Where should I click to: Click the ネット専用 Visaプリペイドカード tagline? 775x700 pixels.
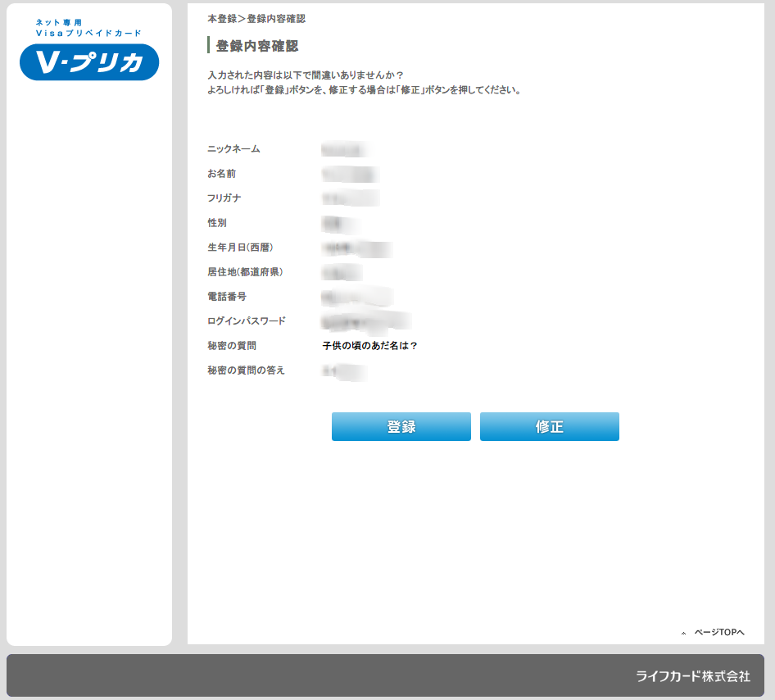pos(88,28)
